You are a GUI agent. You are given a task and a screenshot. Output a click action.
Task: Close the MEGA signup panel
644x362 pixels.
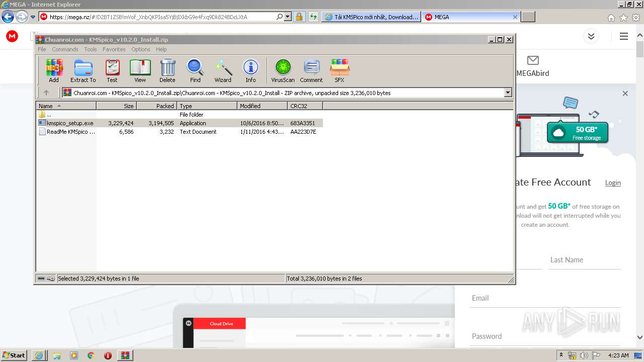(x=625, y=94)
